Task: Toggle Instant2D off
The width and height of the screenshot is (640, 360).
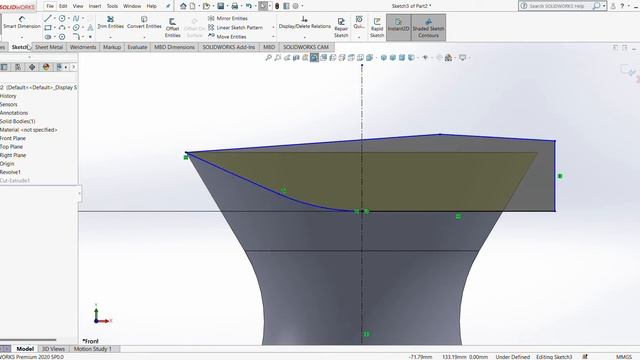Action: [398, 27]
